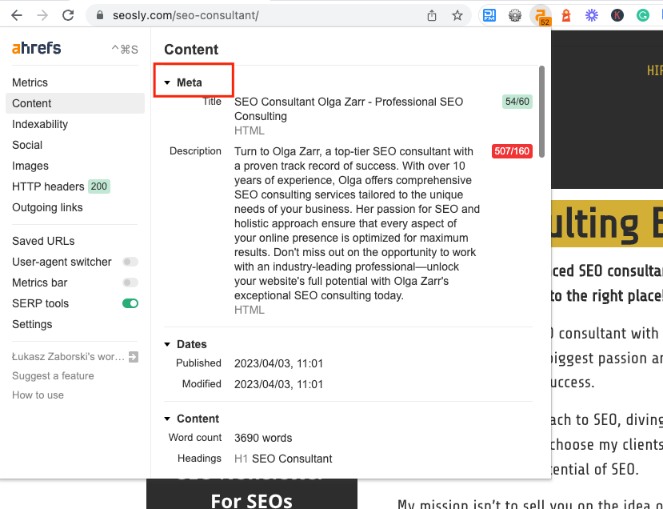The height and width of the screenshot is (509, 663).
Task: Reload the page with refresh icon
Action: tap(68, 16)
